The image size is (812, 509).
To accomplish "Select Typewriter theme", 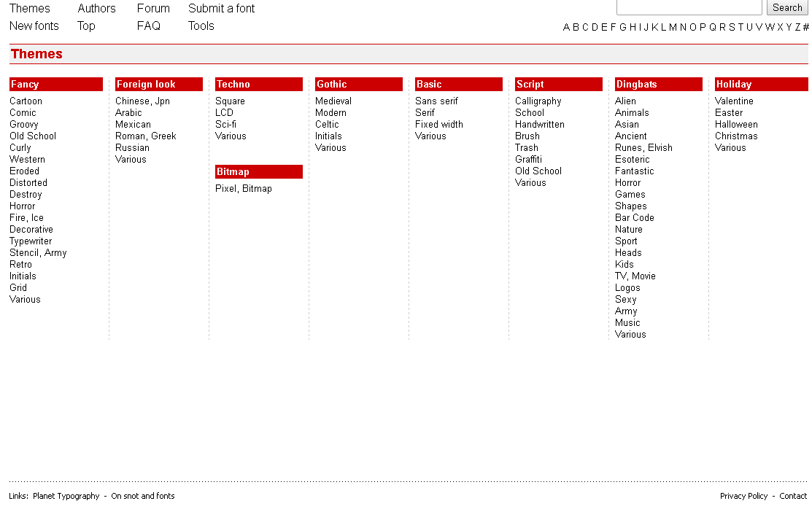I will point(31,241).
